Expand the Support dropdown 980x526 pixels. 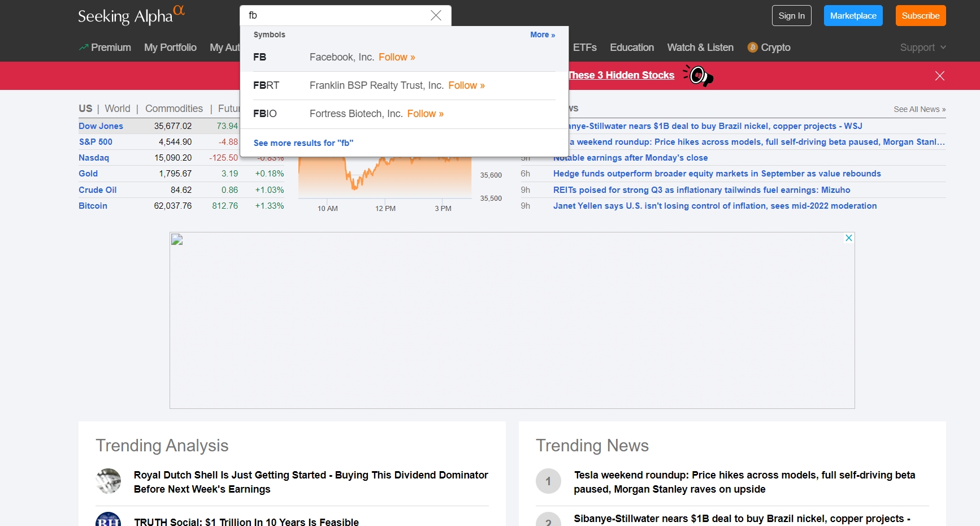tap(923, 48)
